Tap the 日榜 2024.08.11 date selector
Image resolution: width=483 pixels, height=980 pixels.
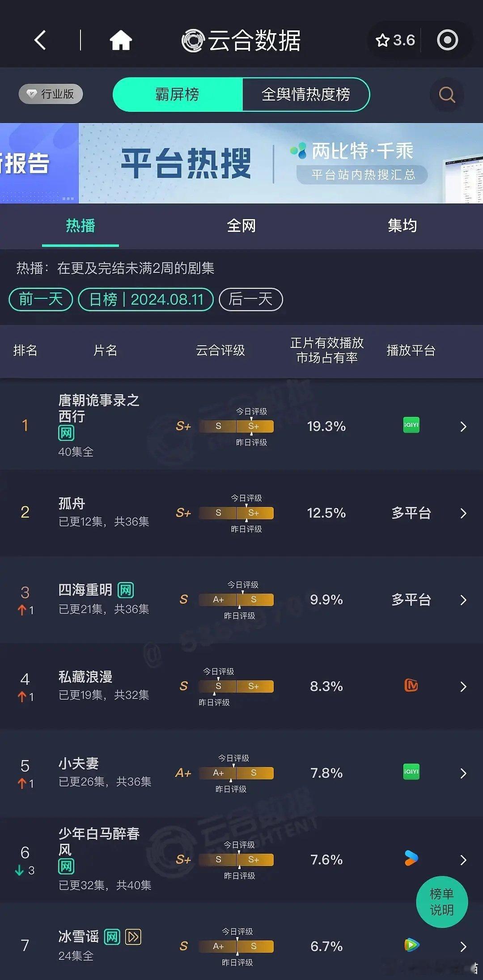(x=146, y=299)
